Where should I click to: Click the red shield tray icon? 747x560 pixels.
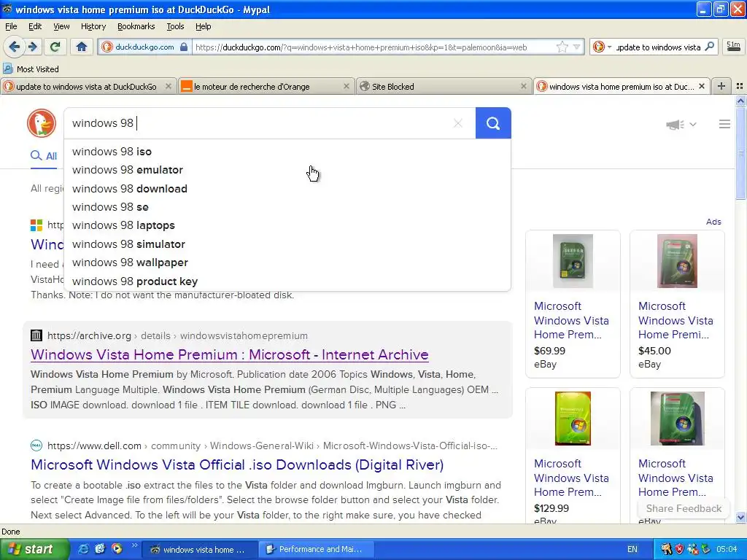tap(679, 549)
